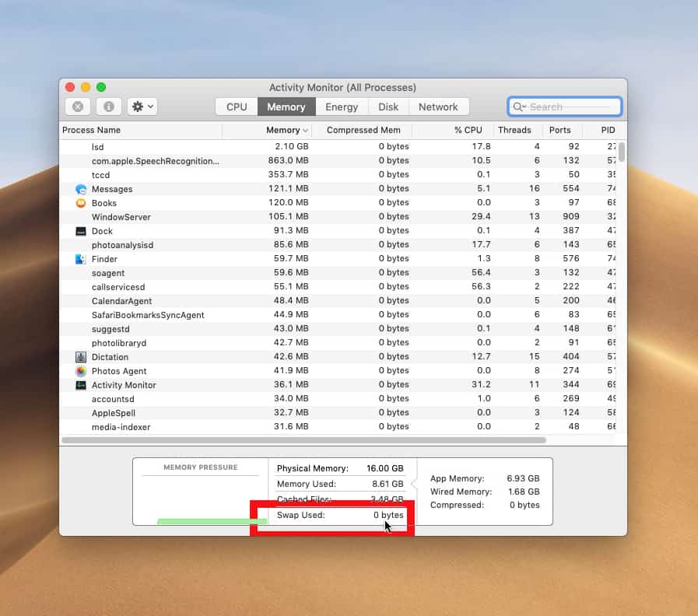Viewport: 698px width, 616px height.
Task: Select the Books app icon in list
Action: (x=81, y=203)
